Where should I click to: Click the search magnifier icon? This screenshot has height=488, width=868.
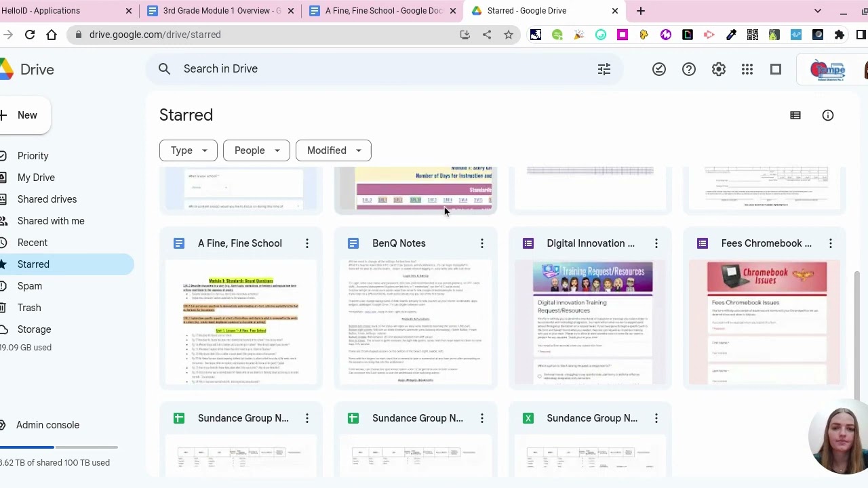click(164, 69)
